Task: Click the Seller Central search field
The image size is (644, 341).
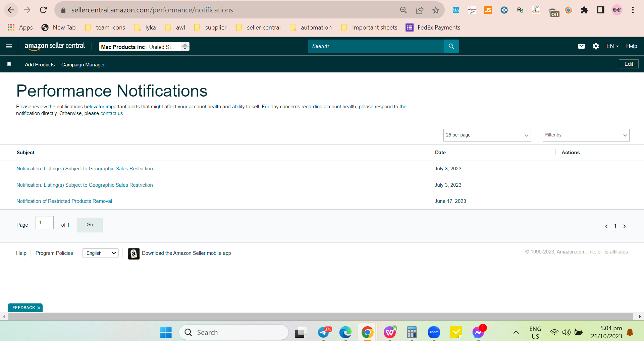Action: coord(376,46)
